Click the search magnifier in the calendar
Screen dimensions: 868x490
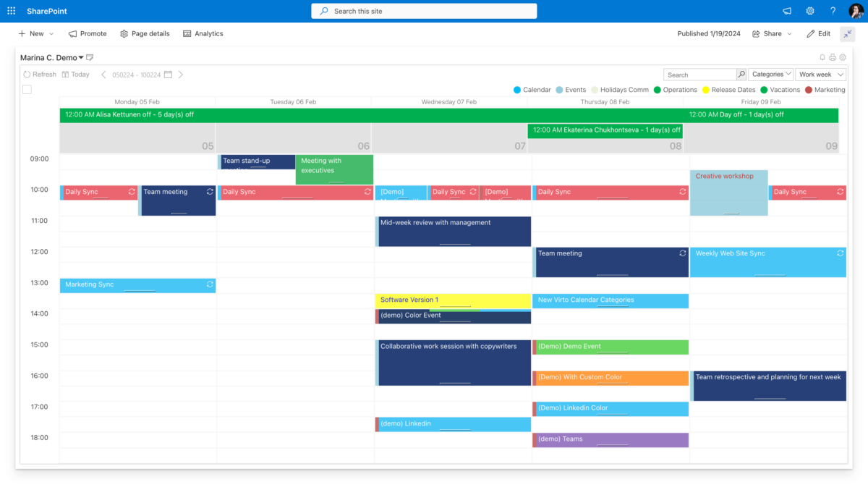click(x=741, y=73)
